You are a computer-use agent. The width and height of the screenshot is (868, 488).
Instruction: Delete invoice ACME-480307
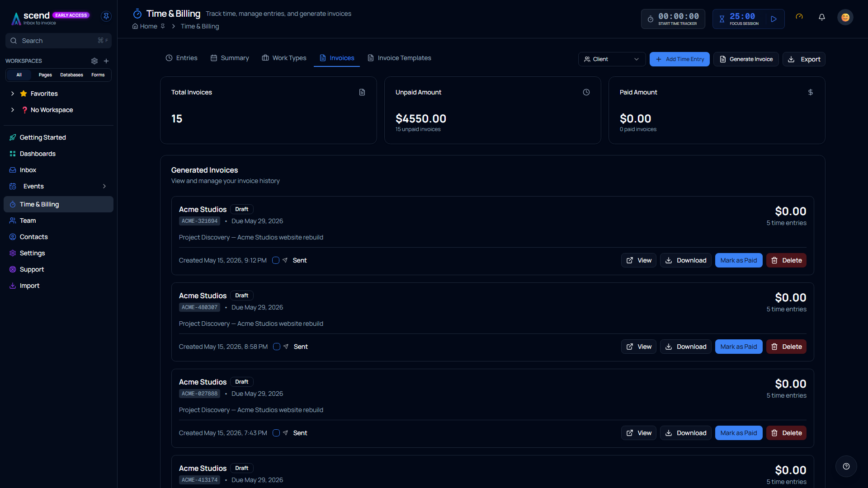click(x=786, y=347)
